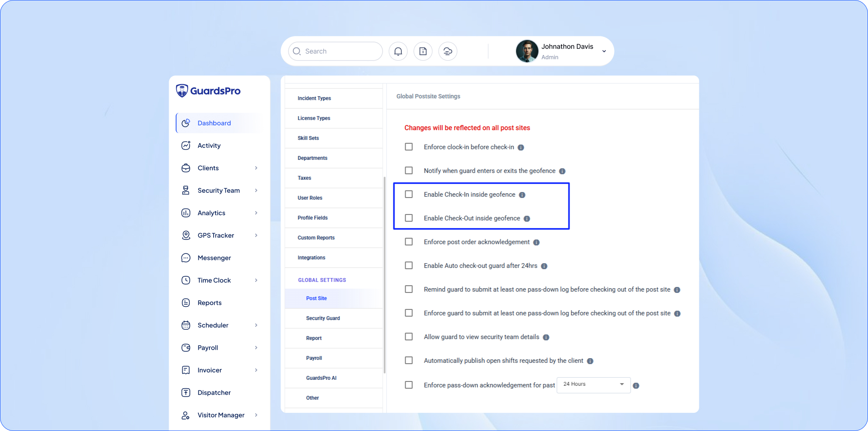This screenshot has width=868, height=431.
Task: Open Incident Types settings
Action: tap(334, 98)
